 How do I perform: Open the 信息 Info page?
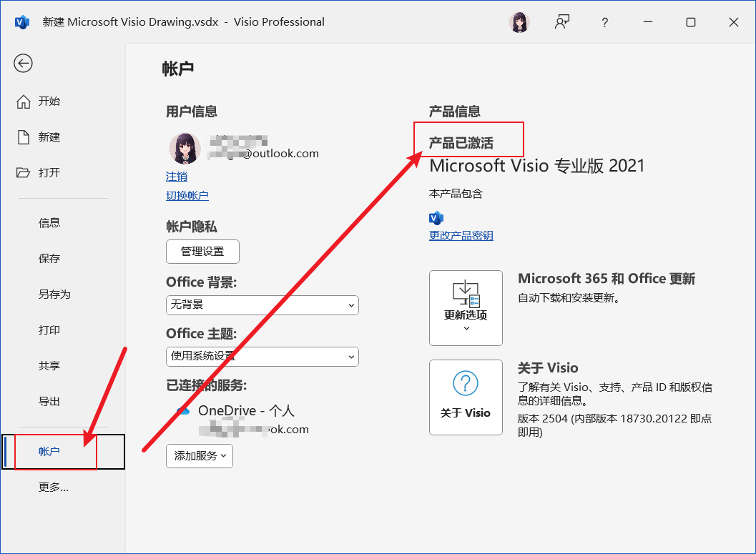(x=49, y=222)
